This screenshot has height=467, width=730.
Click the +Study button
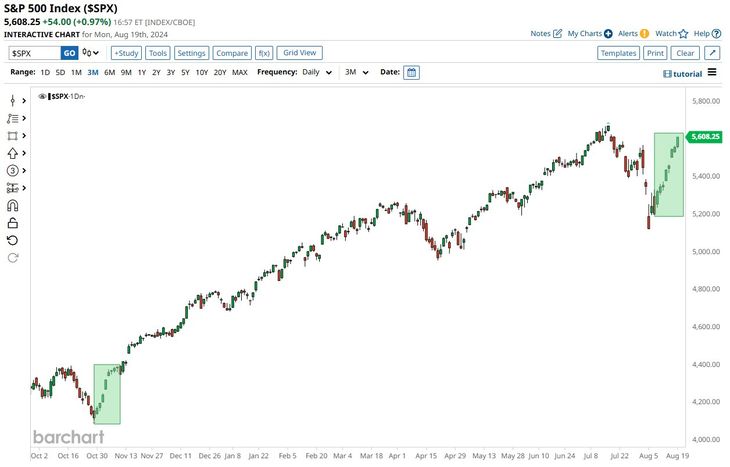pos(126,53)
